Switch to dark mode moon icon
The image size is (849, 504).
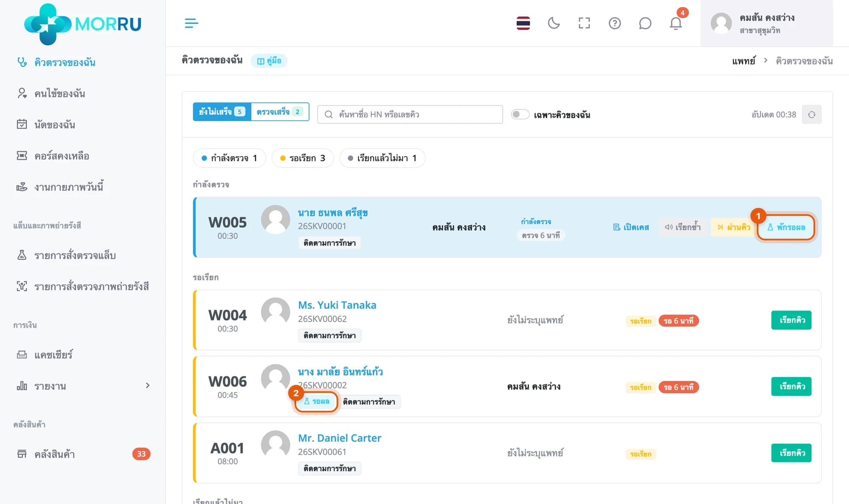[x=554, y=23]
